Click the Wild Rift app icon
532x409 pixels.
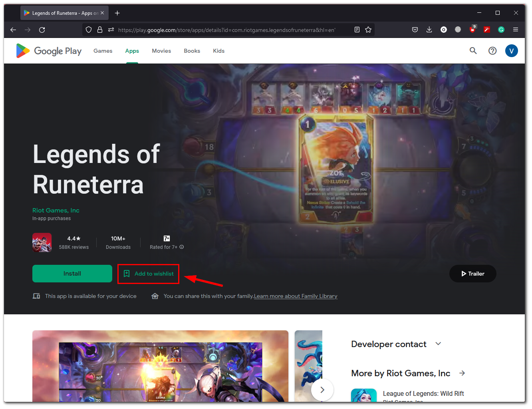pos(364,395)
